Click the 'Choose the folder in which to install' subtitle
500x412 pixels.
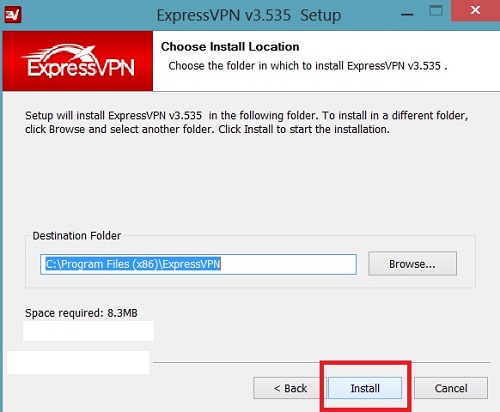[308, 66]
